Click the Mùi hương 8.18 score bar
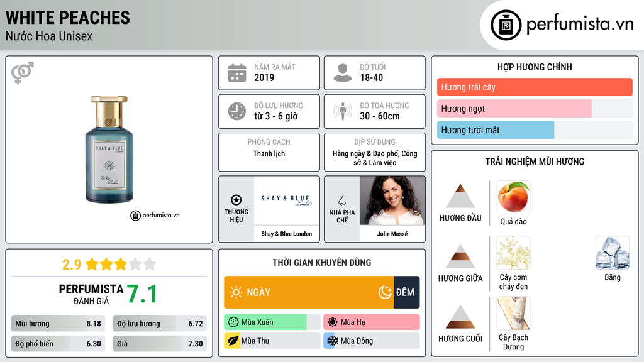This screenshot has height=362, width=644. coord(58,324)
